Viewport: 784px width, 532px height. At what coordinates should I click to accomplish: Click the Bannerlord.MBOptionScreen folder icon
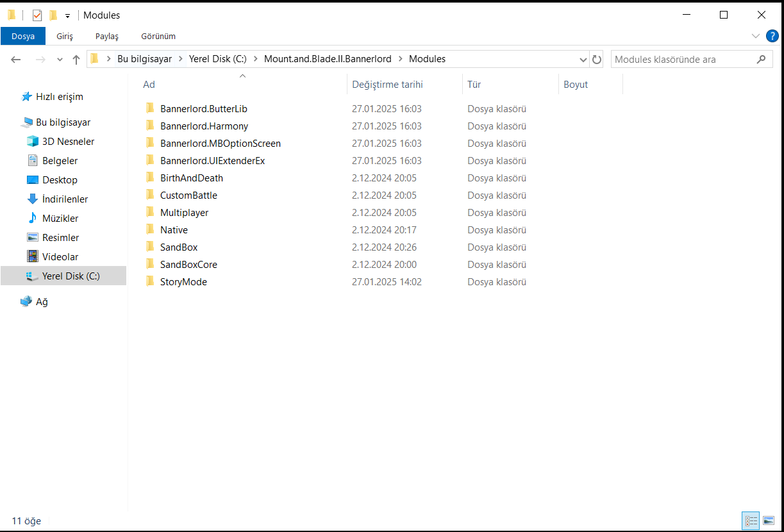point(150,143)
